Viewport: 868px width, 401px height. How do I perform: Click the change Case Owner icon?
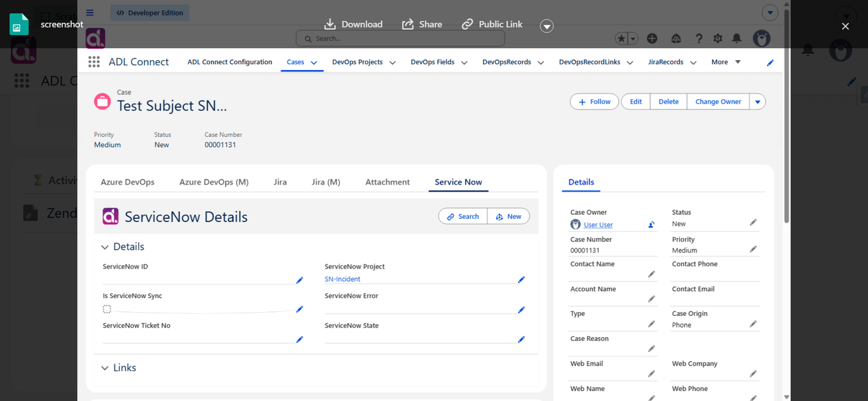pyautogui.click(x=652, y=225)
